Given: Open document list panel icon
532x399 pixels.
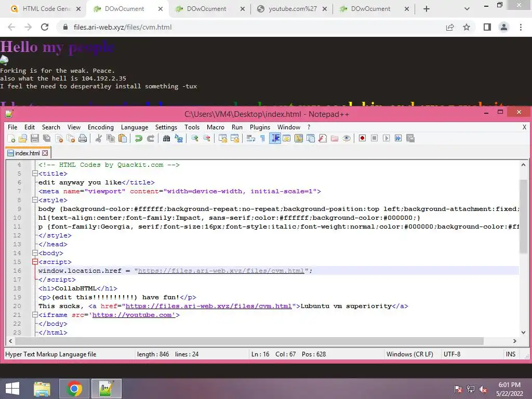Looking at the screenshot, I should click(311, 138).
